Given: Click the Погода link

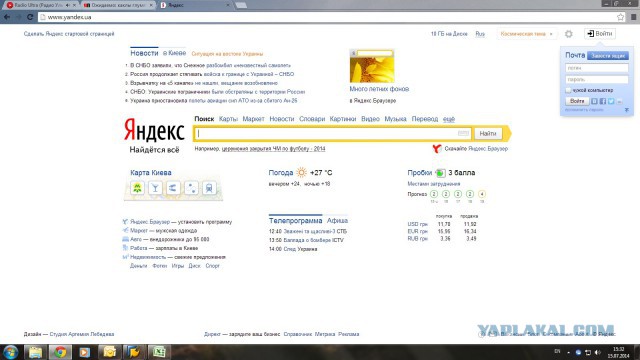Looking at the screenshot, I should [281, 173].
